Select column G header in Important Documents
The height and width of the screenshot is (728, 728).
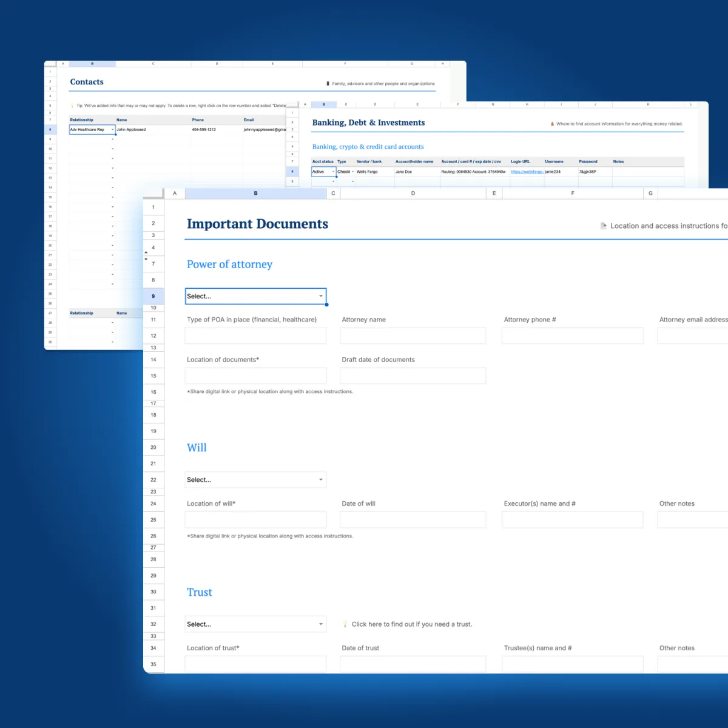pyautogui.click(x=650, y=194)
